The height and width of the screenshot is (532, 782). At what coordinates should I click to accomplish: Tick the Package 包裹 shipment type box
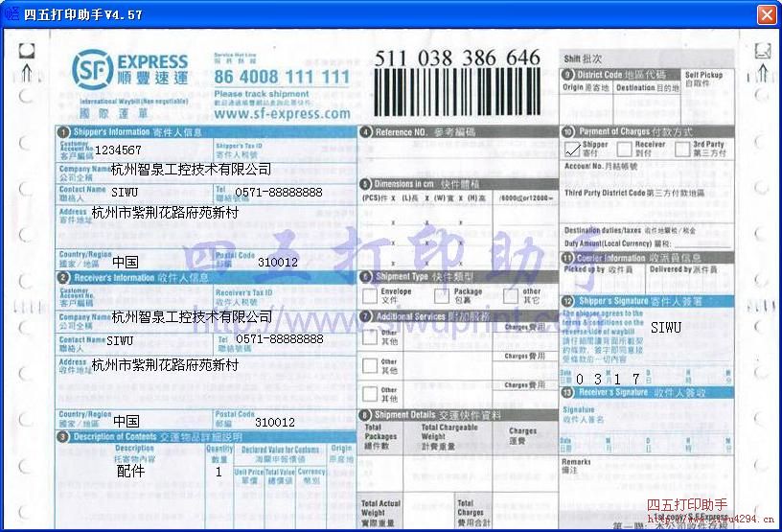coord(442,295)
